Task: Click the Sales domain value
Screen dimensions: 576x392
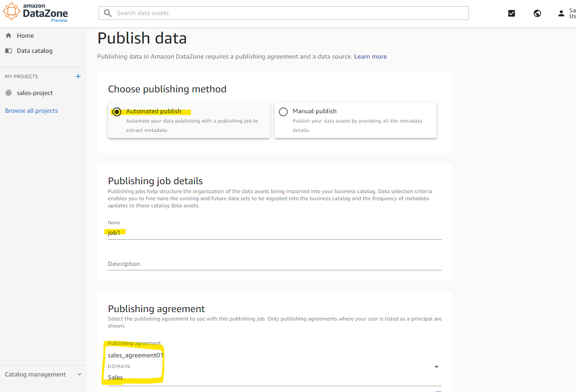Action: click(x=115, y=377)
